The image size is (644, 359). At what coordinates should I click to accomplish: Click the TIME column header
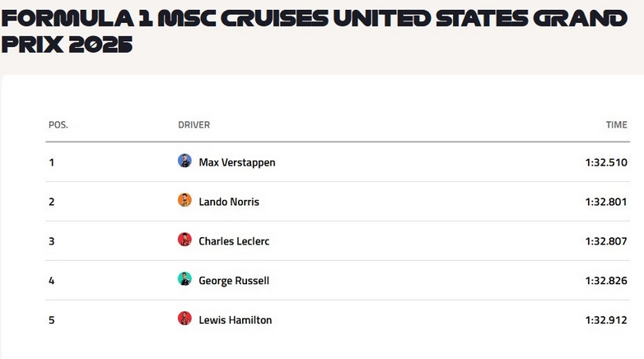(616, 125)
